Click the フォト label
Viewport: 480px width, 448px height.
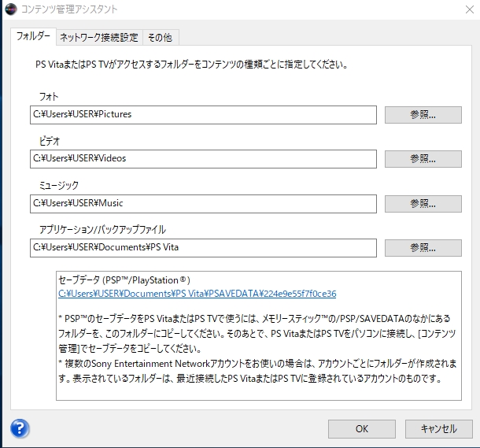[49, 97]
